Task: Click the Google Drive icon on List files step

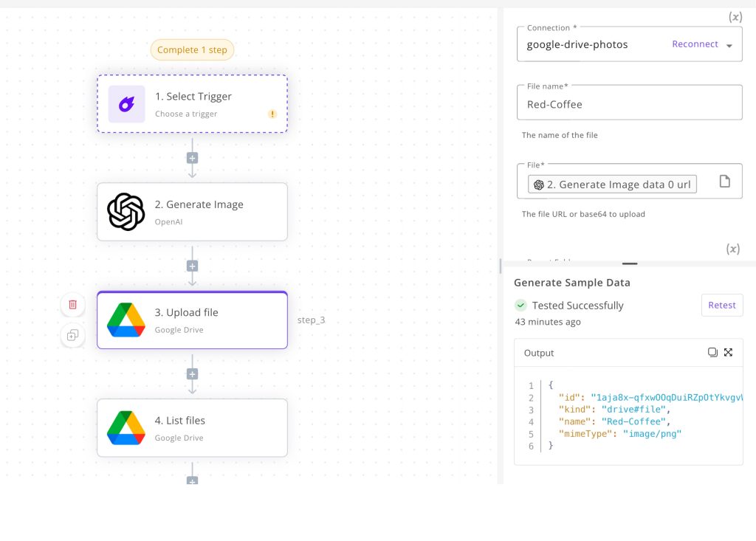Action: [x=126, y=427]
